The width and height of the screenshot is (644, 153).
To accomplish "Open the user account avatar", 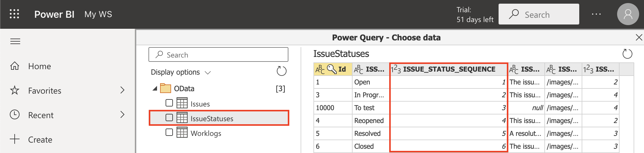I will (x=628, y=14).
